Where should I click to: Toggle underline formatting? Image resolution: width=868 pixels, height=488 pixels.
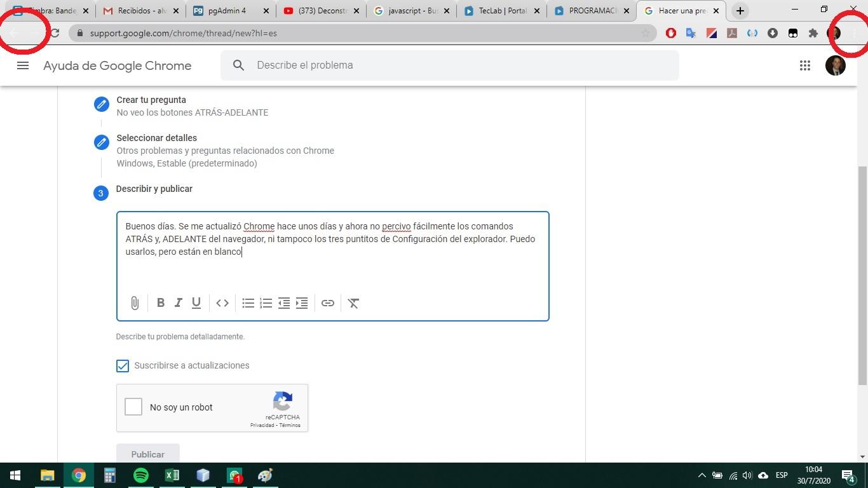click(196, 303)
